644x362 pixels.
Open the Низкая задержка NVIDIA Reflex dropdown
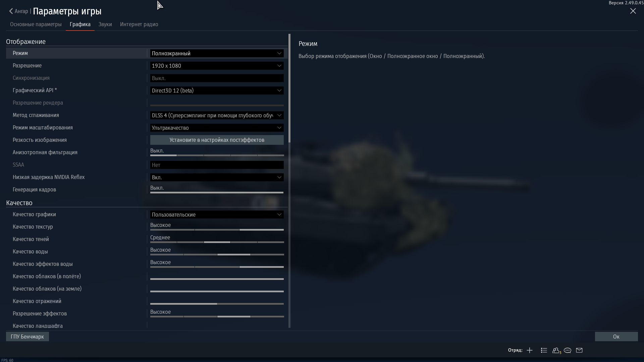(x=217, y=177)
